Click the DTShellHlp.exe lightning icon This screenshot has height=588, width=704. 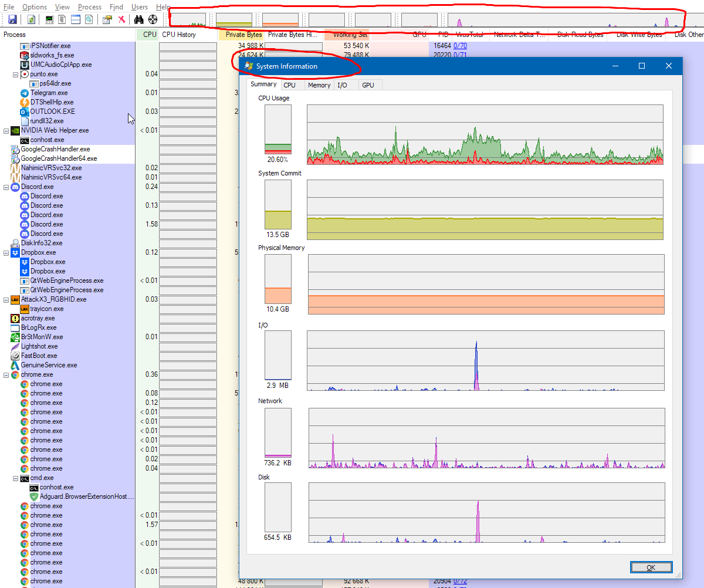click(x=25, y=102)
